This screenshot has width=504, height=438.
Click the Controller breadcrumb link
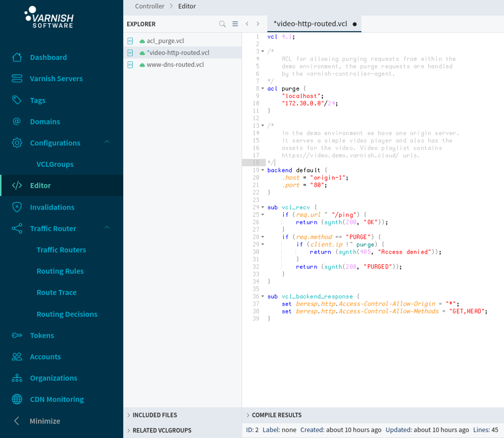149,6
